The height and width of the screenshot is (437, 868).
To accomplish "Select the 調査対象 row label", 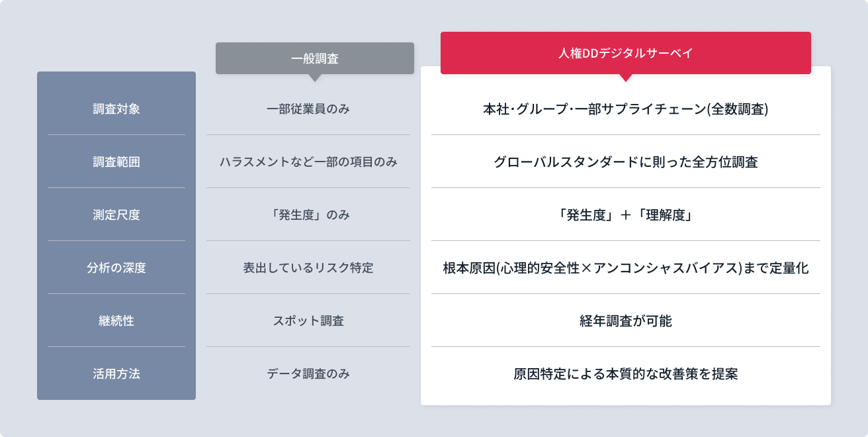I will (116, 109).
